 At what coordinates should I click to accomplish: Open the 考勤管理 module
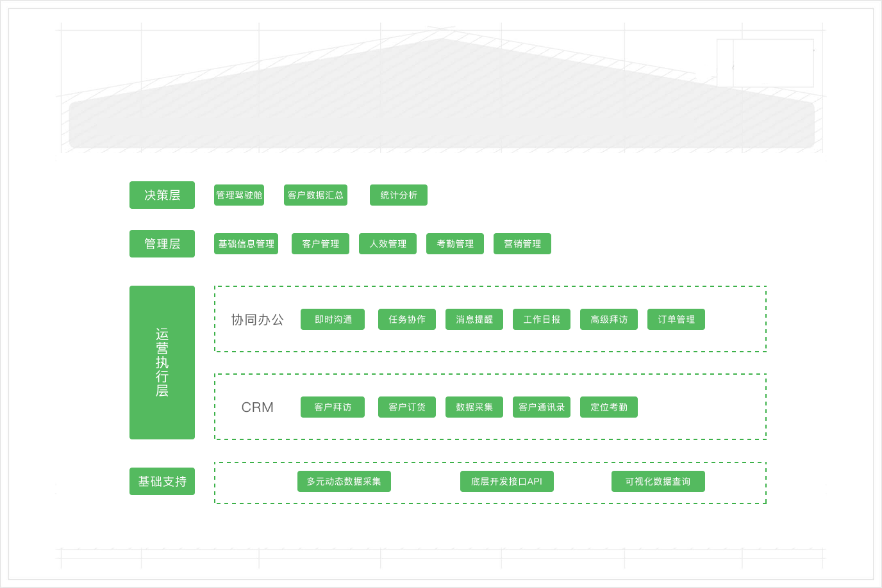(454, 244)
